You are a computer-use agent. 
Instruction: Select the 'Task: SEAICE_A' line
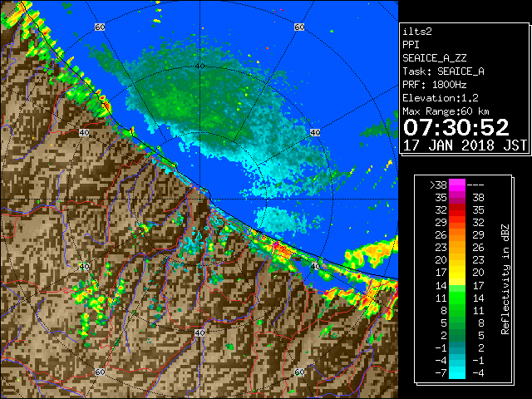click(x=443, y=71)
